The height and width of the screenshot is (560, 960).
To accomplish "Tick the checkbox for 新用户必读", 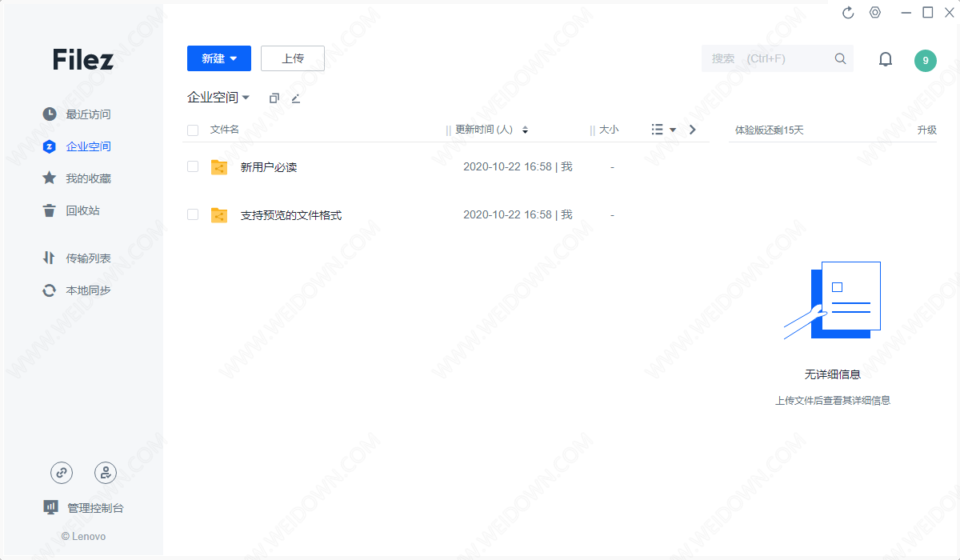I will 193,166.
